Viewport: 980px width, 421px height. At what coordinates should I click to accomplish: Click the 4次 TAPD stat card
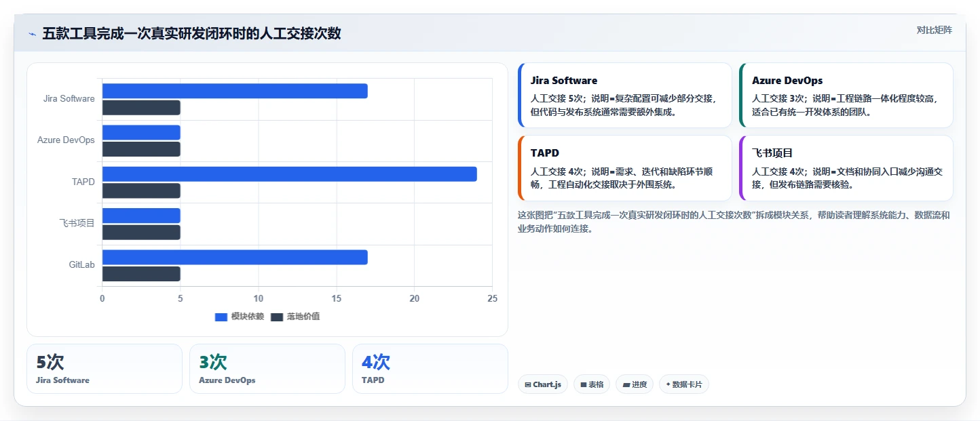pos(430,369)
